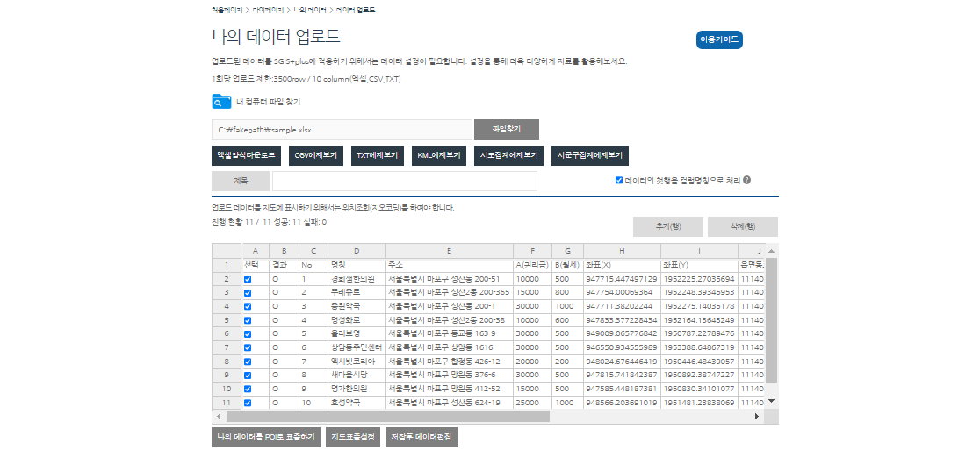Click 나의 데이터 breadcrumb link

tap(310, 10)
